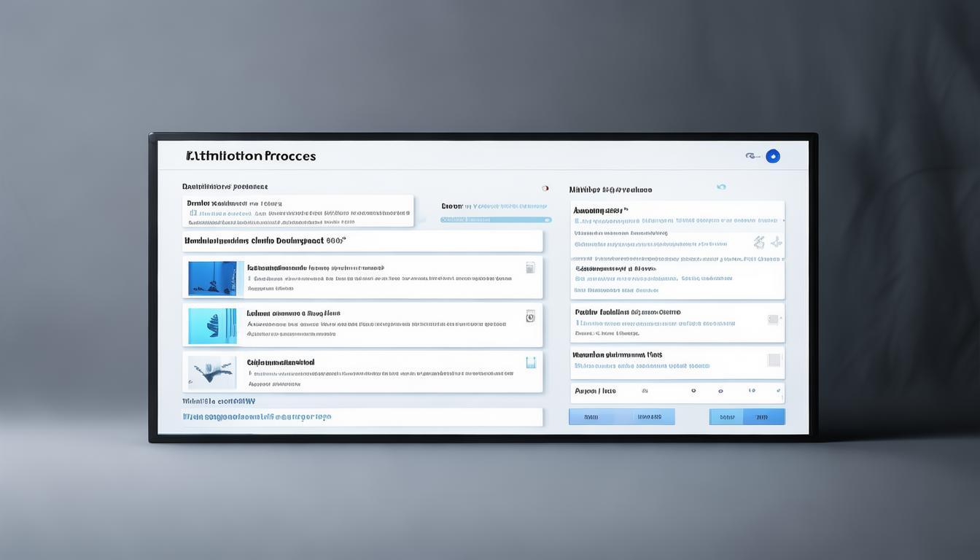Screen dimensions: 980x560
Task: Click the blue-text input field at bottom left
Action: coord(362,417)
